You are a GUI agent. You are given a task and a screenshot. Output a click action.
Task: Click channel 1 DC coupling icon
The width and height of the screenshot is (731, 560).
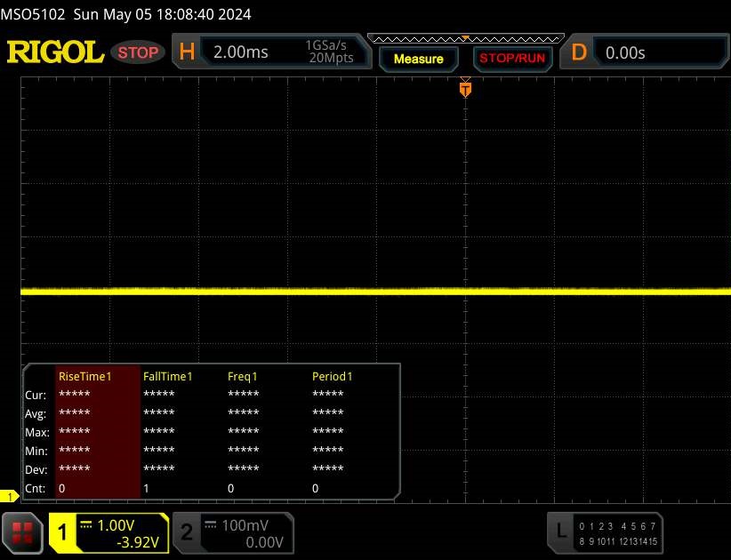[x=86, y=524]
